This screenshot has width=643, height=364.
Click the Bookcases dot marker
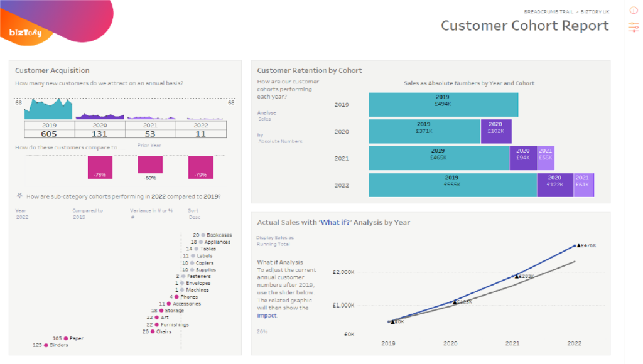203,235
